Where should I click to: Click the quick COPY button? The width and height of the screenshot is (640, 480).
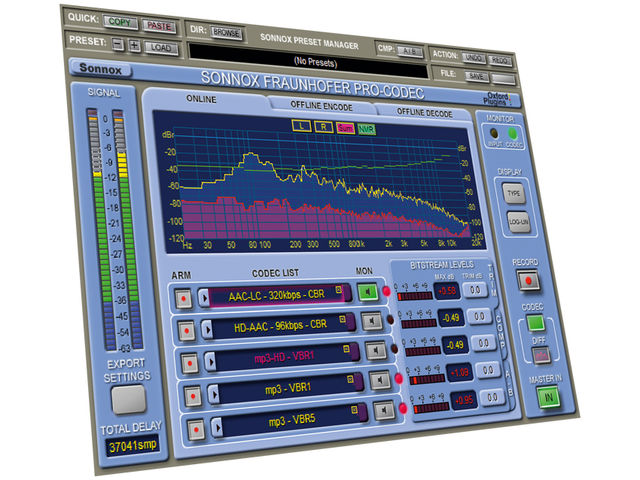[120, 22]
